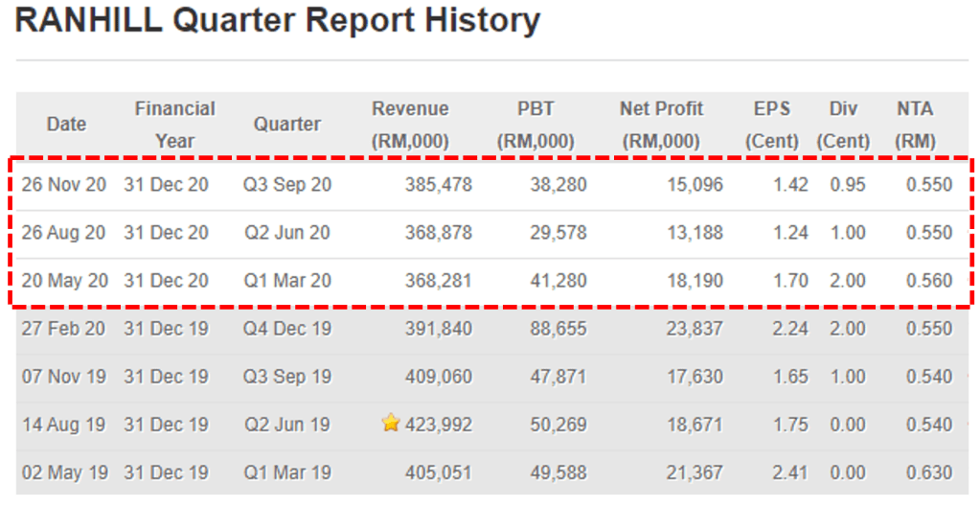The width and height of the screenshot is (980, 507).
Task: Open the 26 Nov 20 report date
Action: [65, 185]
